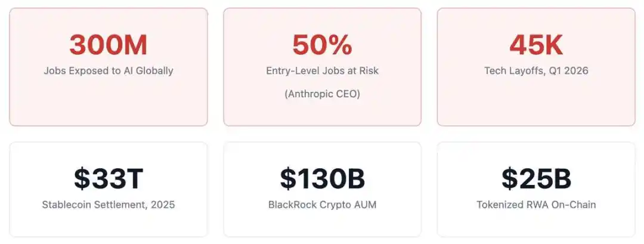Click the Tech Layoffs, Q1 2026 label
The width and height of the screenshot is (644, 244).
pos(536,70)
